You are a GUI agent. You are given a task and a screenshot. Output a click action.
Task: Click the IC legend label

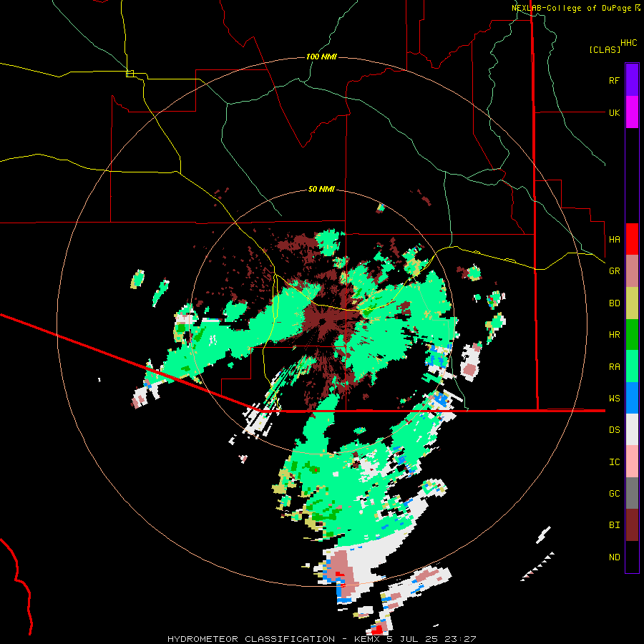614,462
